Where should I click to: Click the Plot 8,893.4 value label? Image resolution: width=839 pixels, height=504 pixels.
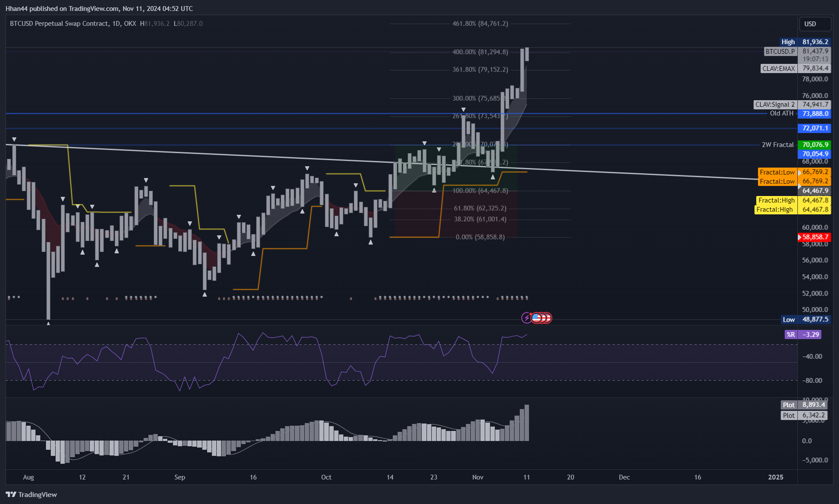804,405
